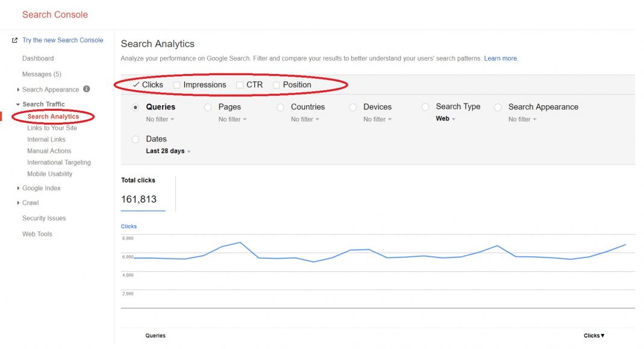Screen dimensions: 644x349
Task: Select the Devices radio button
Action: [x=353, y=107]
